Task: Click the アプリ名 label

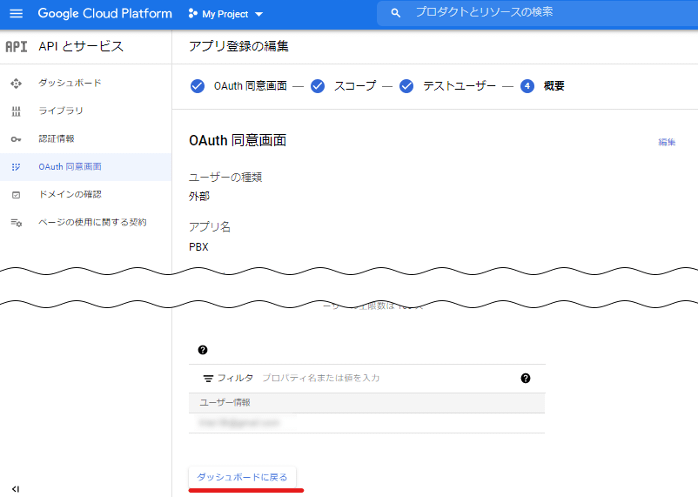Action: point(210,227)
